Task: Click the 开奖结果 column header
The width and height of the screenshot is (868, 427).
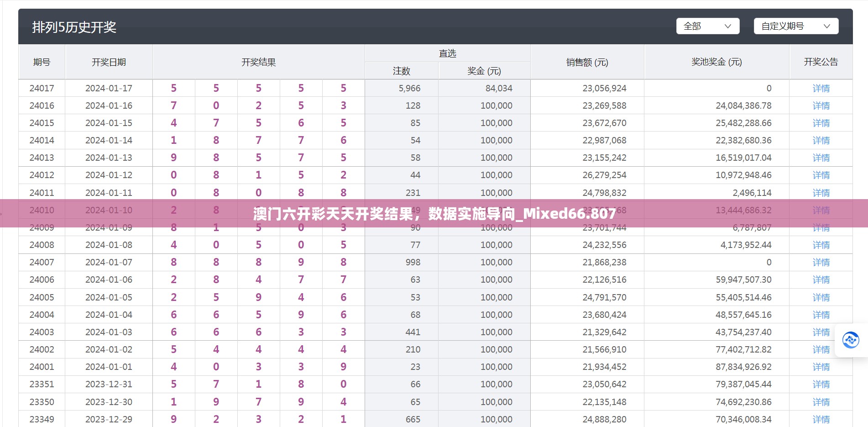Action: [258, 62]
